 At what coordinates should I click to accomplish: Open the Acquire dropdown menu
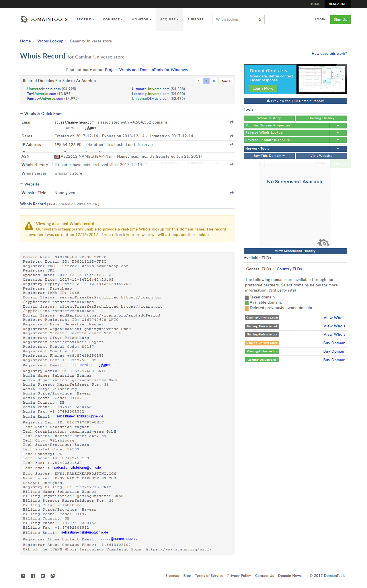coord(169,19)
